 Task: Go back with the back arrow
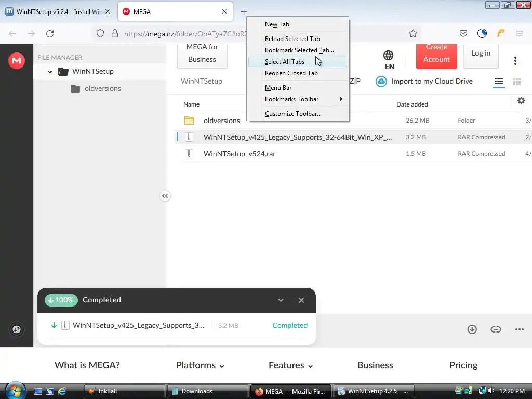point(12,34)
